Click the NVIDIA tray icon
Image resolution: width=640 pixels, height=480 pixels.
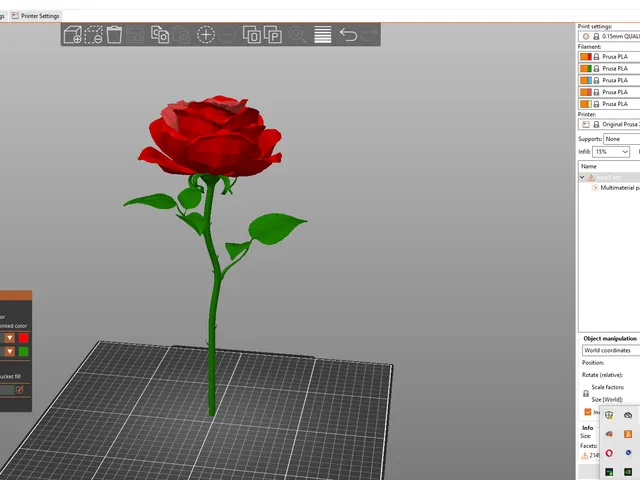click(628, 472)
